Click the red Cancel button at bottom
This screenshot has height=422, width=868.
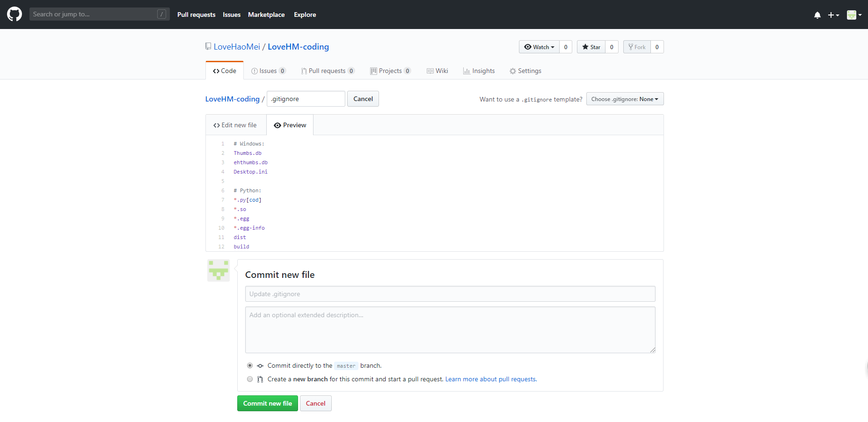click(x=316, y=403)
